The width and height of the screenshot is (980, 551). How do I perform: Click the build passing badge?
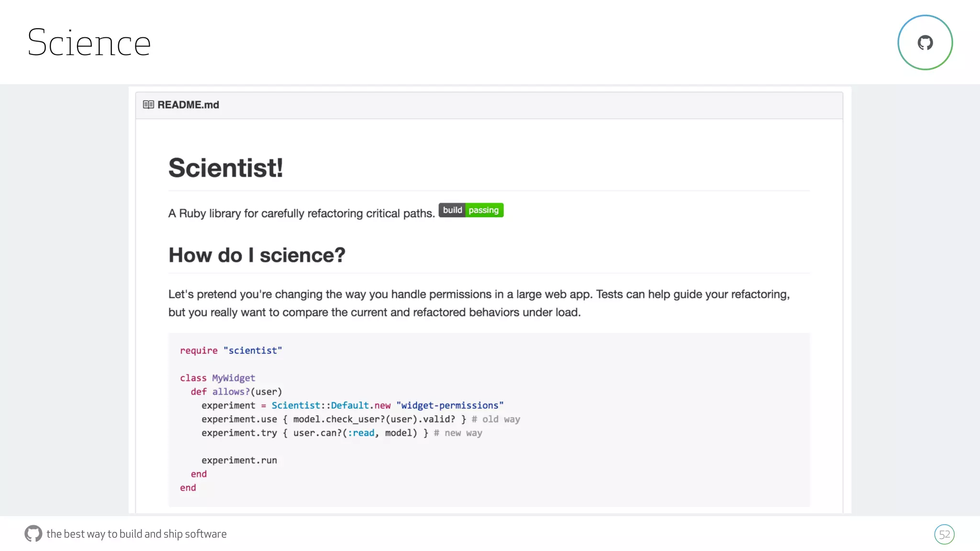(471, 210)
